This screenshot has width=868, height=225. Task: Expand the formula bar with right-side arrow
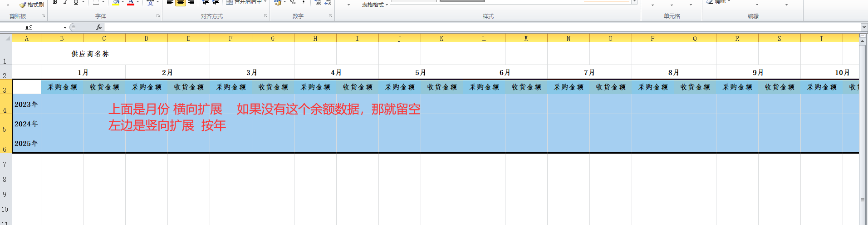pyautogui.click(x=863, y=27)
